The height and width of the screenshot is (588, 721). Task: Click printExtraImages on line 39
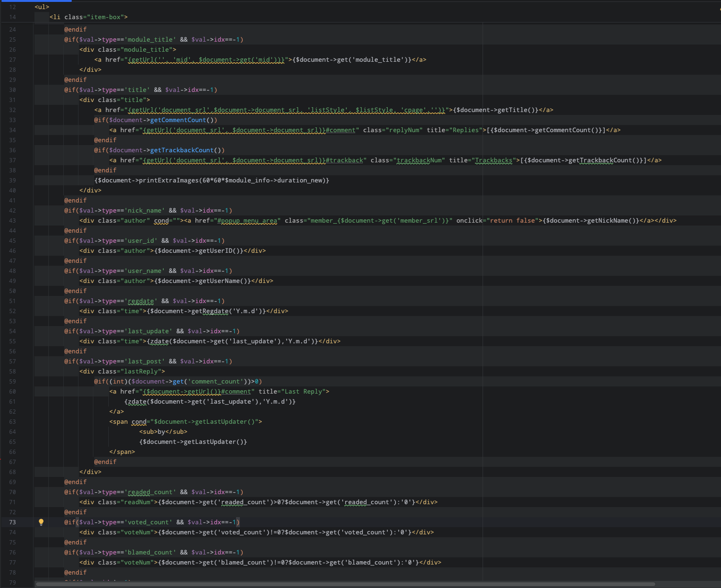click(169, 181)
